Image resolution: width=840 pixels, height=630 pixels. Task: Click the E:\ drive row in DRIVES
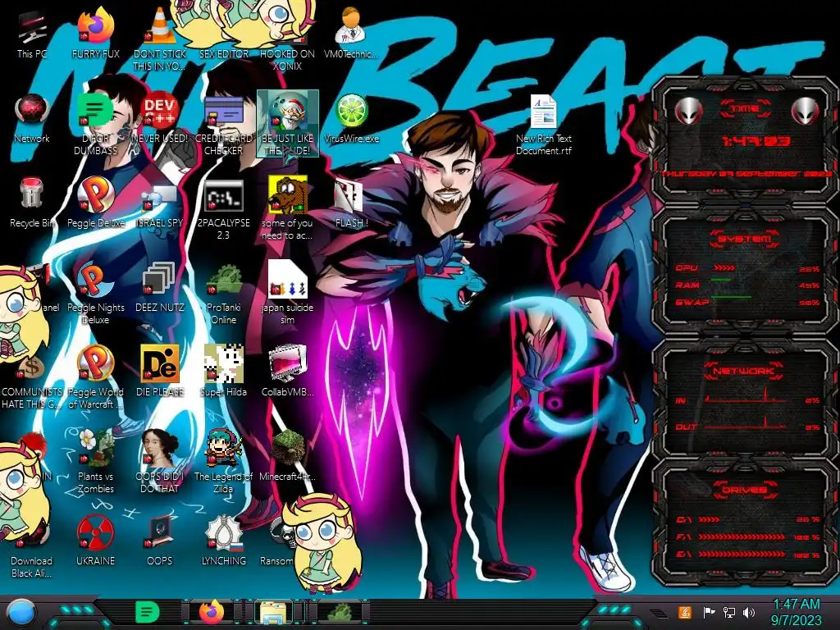click(x=748, y=555)
